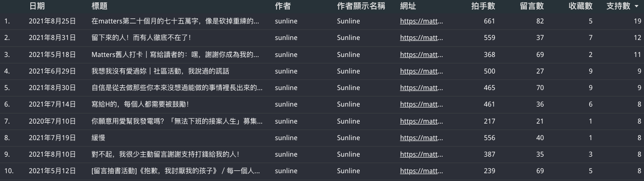Viewport: 644px width, 181px height.
Task: Click the 網址 column header
Action: point(408,6)
